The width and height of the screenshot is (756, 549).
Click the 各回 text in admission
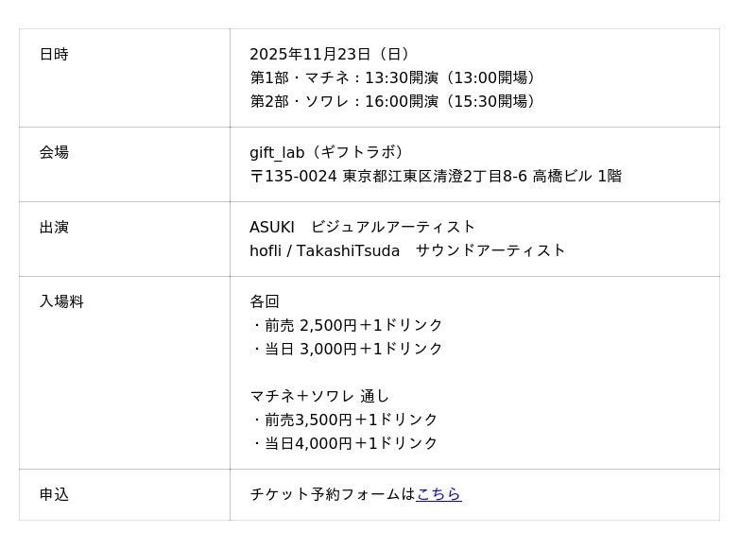(265, 301)
